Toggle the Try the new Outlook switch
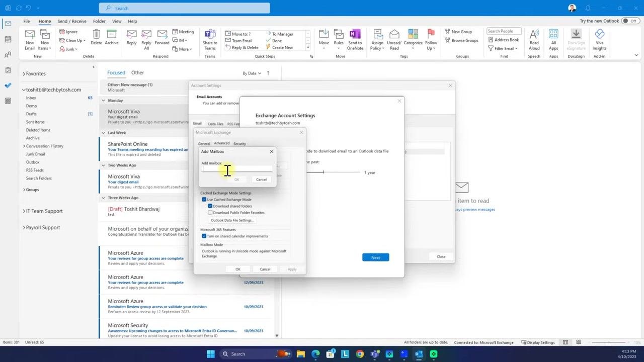Viewport: 644px width, 362px height. coord(629,21)
